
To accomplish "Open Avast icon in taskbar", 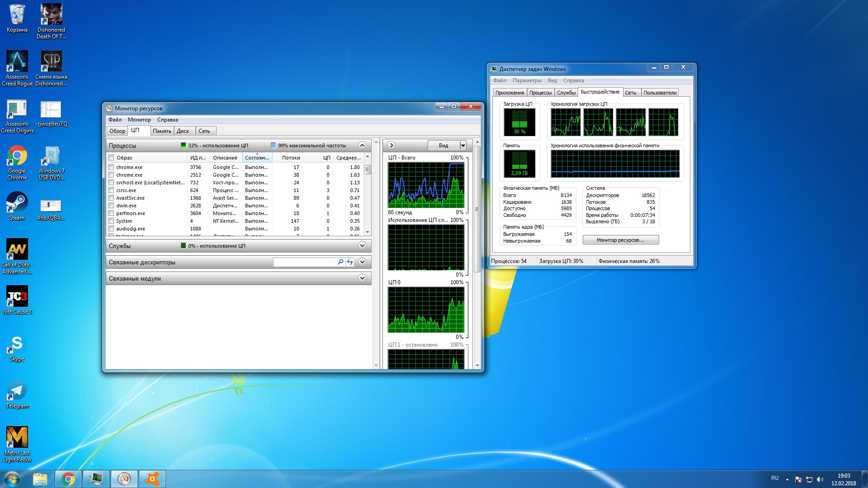I will pyautogui.click(x=152, y=479).
